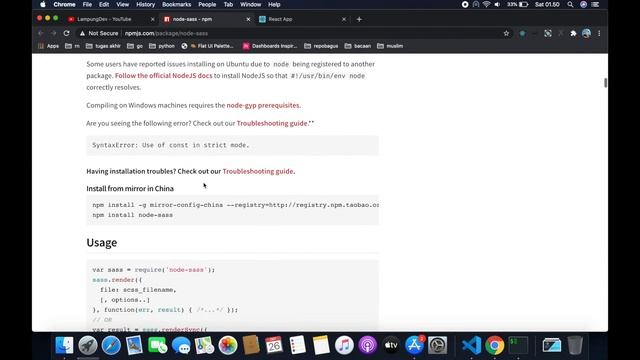Open Photos from the Dock
The height and width of the screenshot is (360, 640).
click(x=228, y=345)
